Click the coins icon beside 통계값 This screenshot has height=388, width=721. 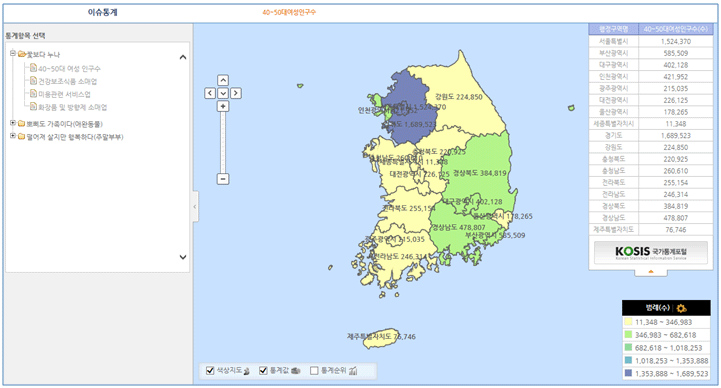tap(296, 371)
